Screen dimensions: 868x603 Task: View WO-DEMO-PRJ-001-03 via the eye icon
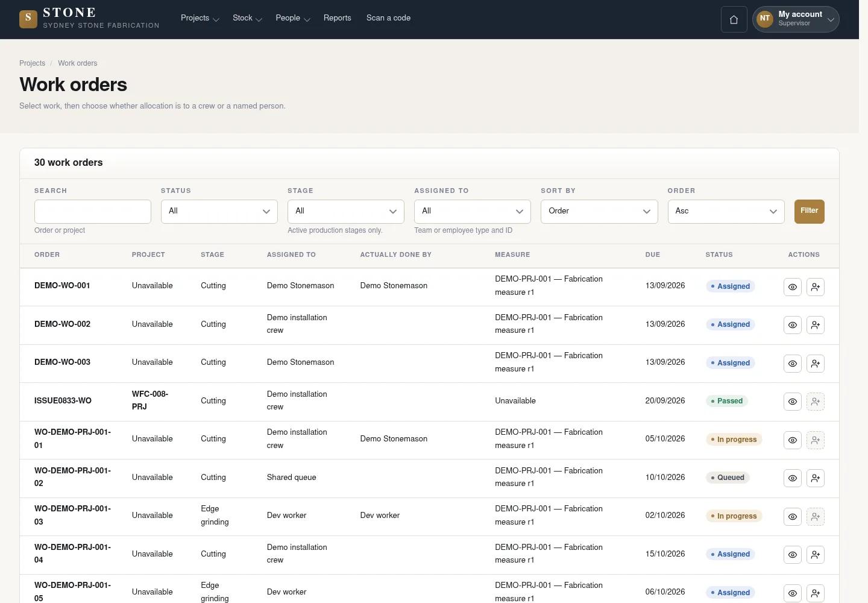pyautogui.click(x=793, y=517)
